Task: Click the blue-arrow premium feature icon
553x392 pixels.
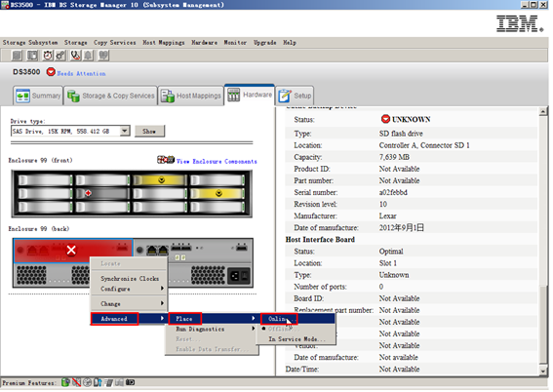Action: tap(98, 382)
